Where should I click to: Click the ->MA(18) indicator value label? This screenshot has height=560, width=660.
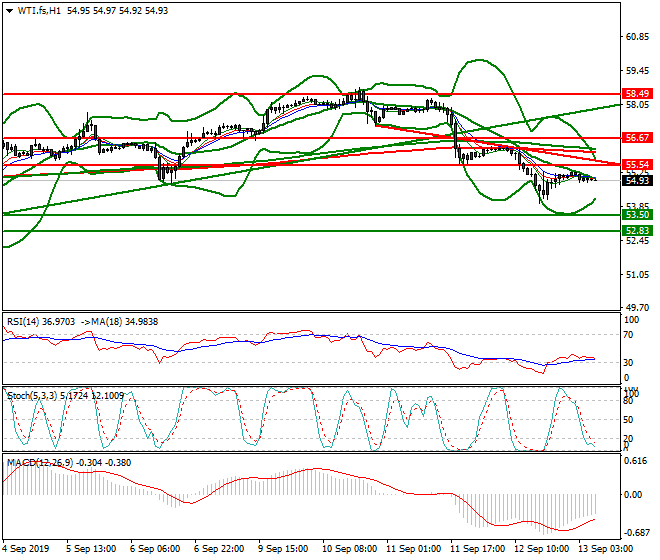click(101, 321)
